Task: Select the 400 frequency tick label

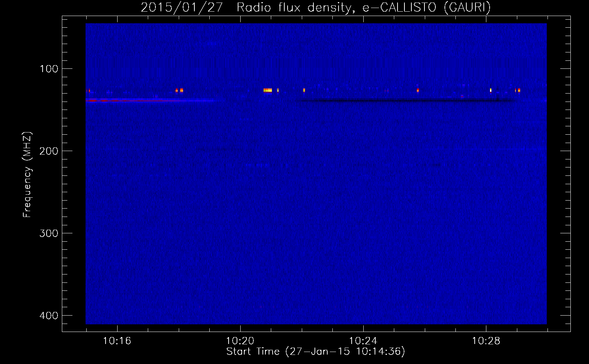Action: (49, 316)
